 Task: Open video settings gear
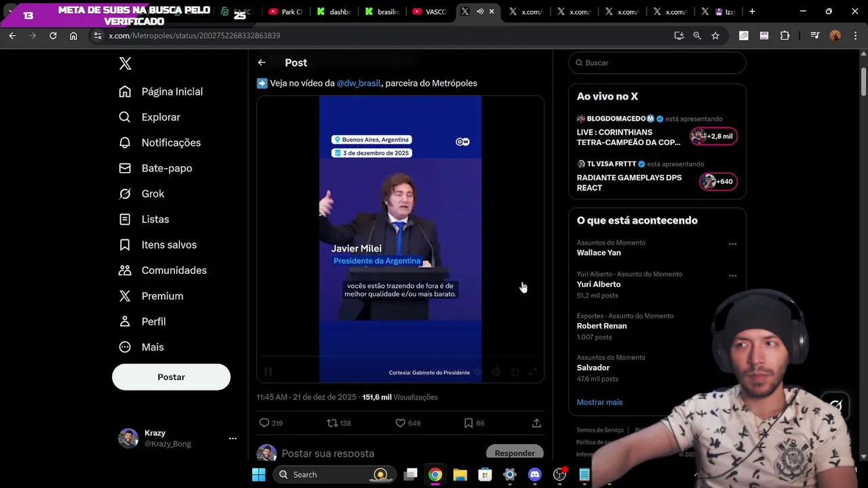coord(496,371)
